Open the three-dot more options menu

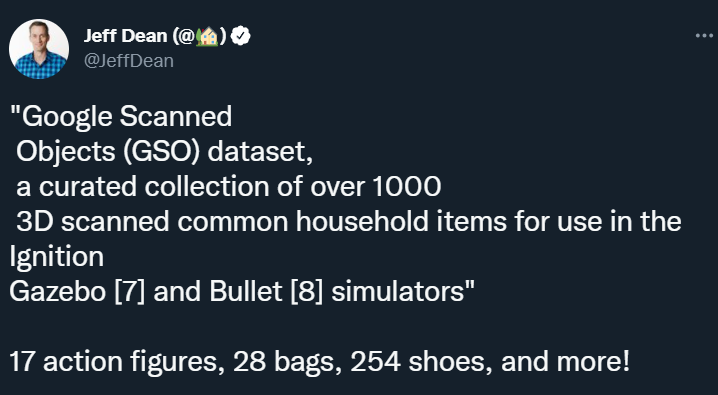tap(704, 36)
